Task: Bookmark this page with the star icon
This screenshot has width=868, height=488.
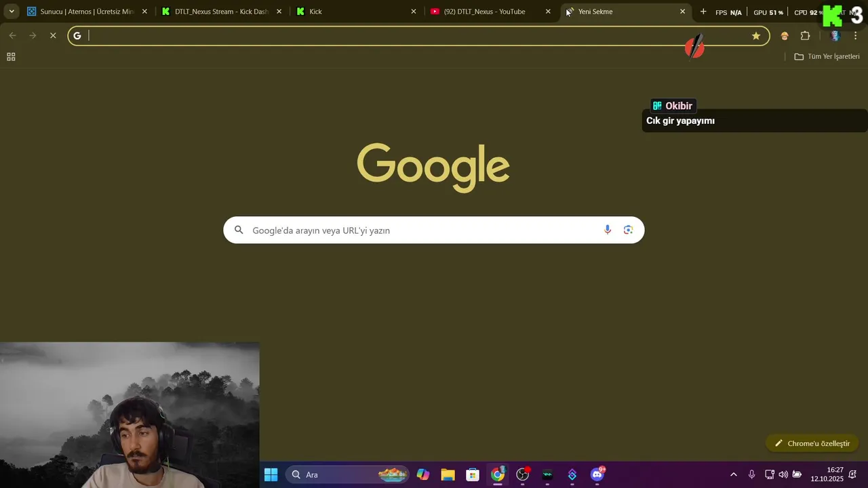Action: [x=756, y=36]
